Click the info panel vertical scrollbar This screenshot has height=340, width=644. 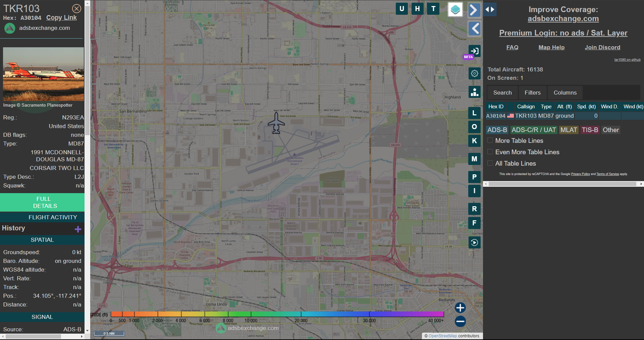(87, 70)
